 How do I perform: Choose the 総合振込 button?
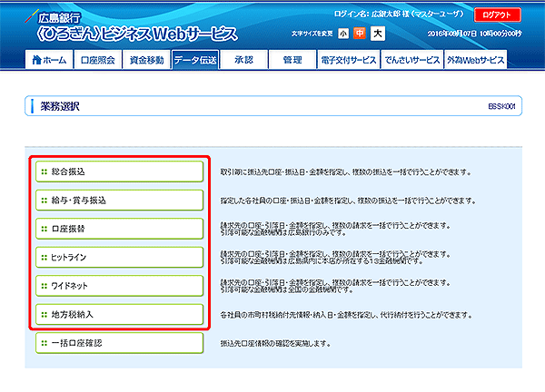click(119, 171)
